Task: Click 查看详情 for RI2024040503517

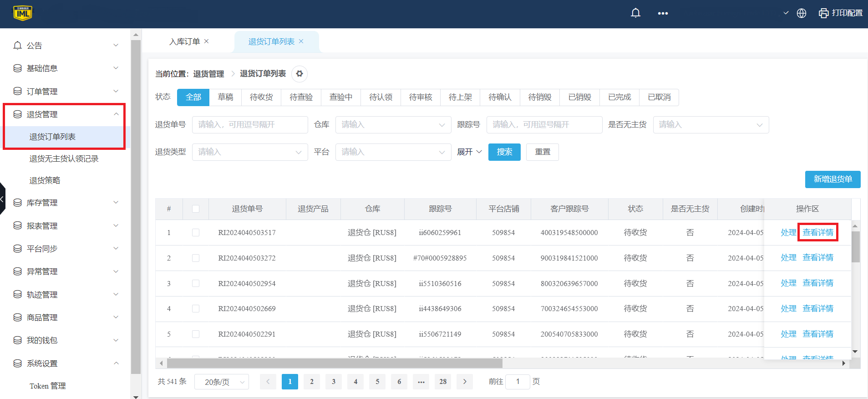Action: [818, 233]
